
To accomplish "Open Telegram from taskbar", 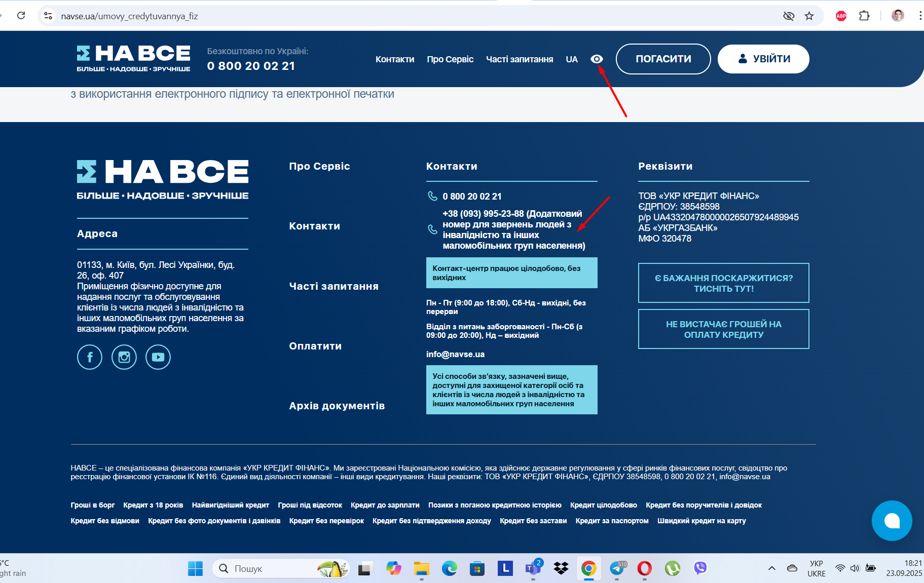I will [x=617, y=568].
